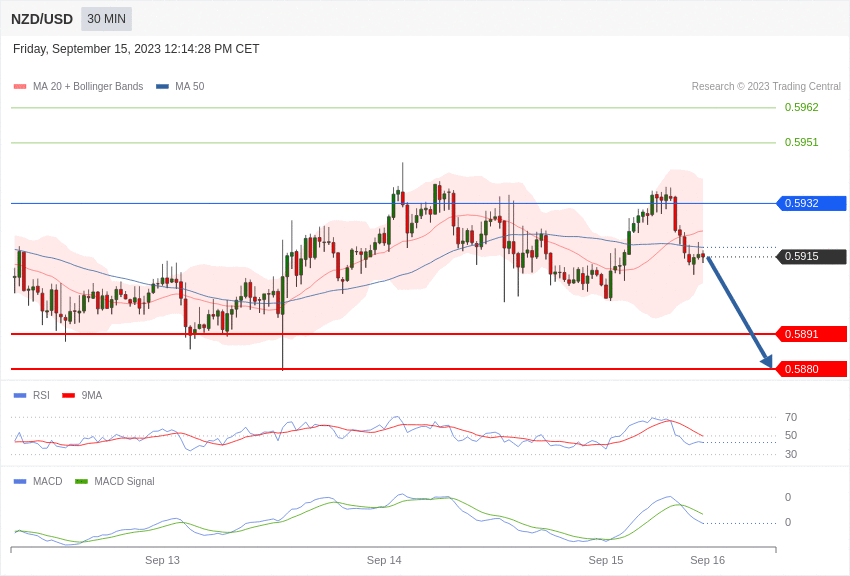The height and width of the screenshot is (576, 850).
Task: Click the MACD Signal legend swatch
Action: click(81, 482)
